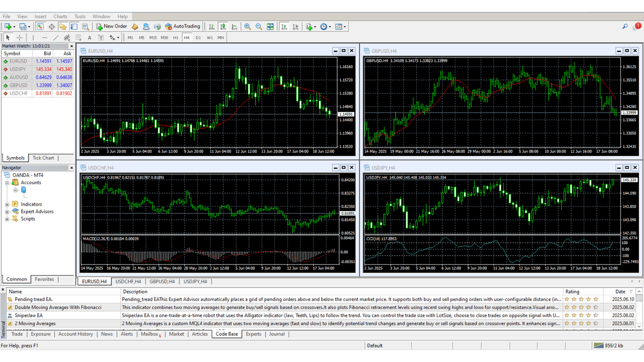Open a New Order
644x362 pixels.
pos(111,26)
